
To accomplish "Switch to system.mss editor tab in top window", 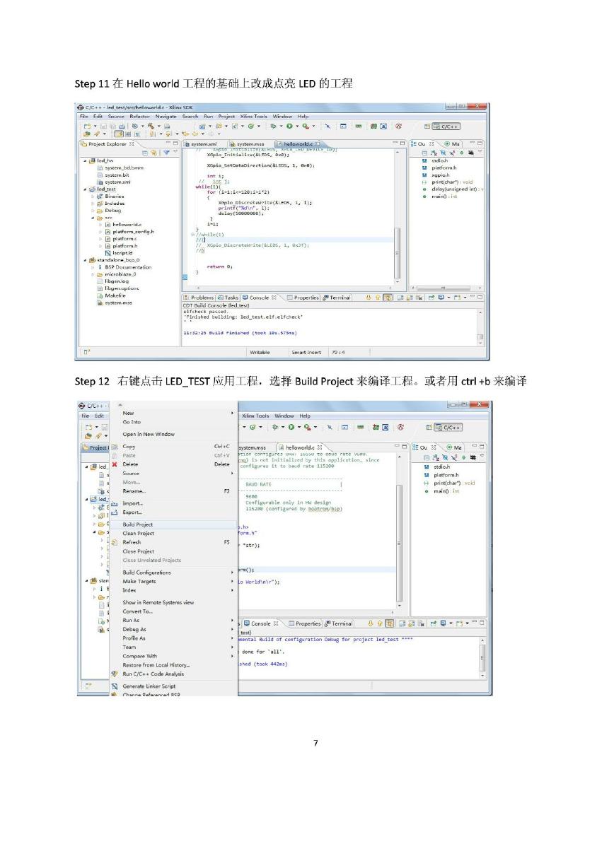I will coord(247,143).
